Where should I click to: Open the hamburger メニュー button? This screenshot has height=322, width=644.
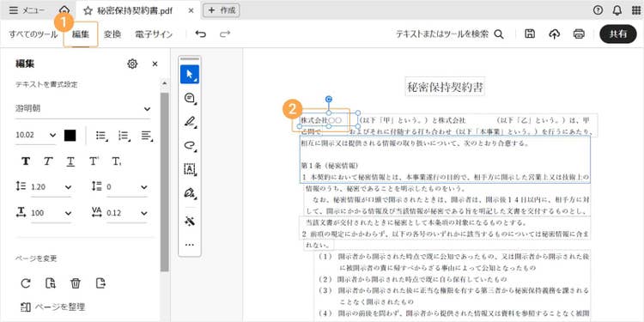27,10
